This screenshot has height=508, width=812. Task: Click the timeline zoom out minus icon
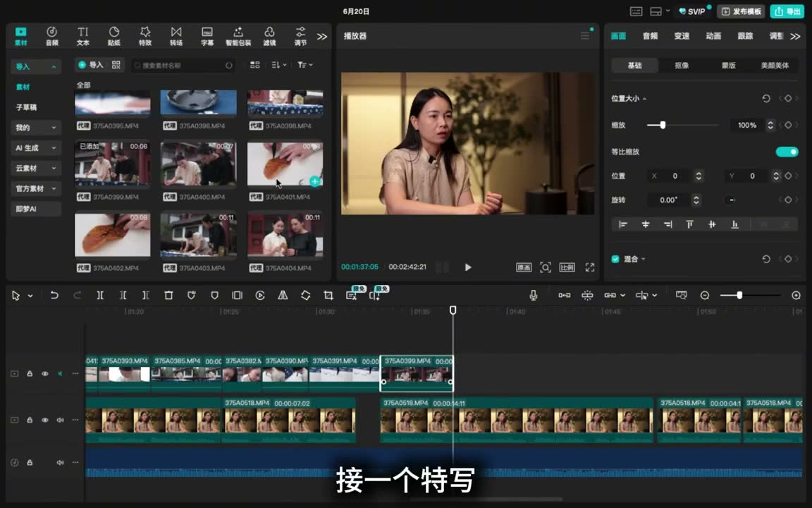pyautogui.click(x=705, y=296)
